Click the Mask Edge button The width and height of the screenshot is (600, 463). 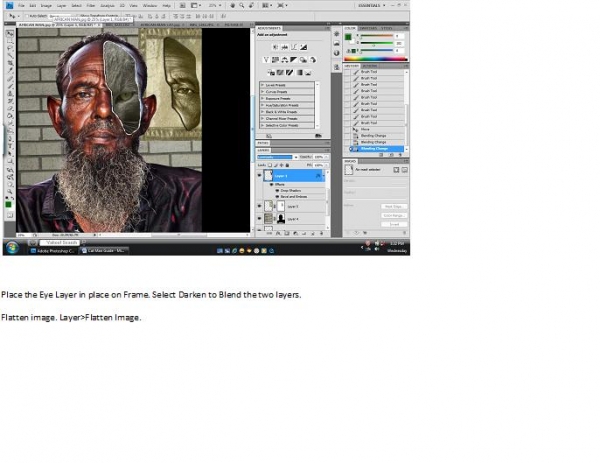394,206
